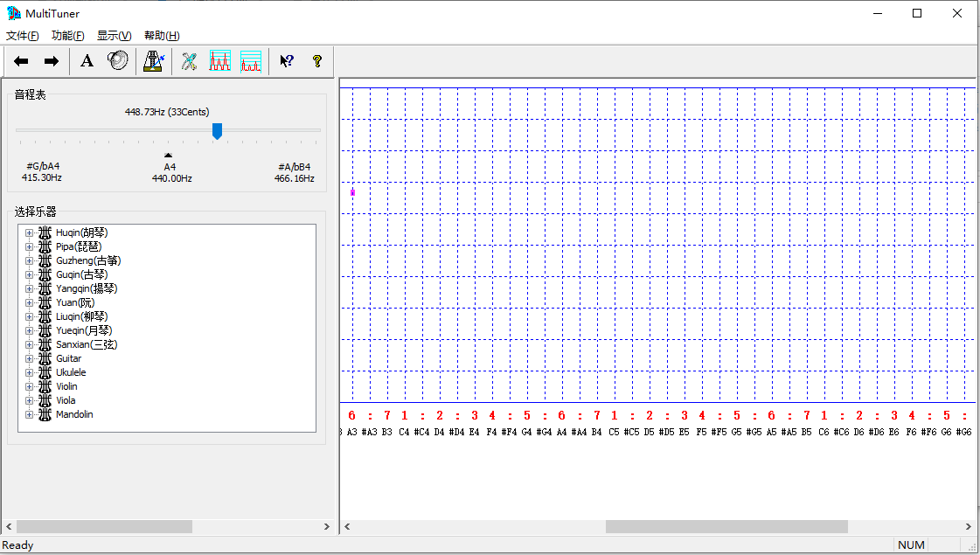Screen dimensions: 980x555
Task: Expand the Violin instrument node
Action: (29, 386)
